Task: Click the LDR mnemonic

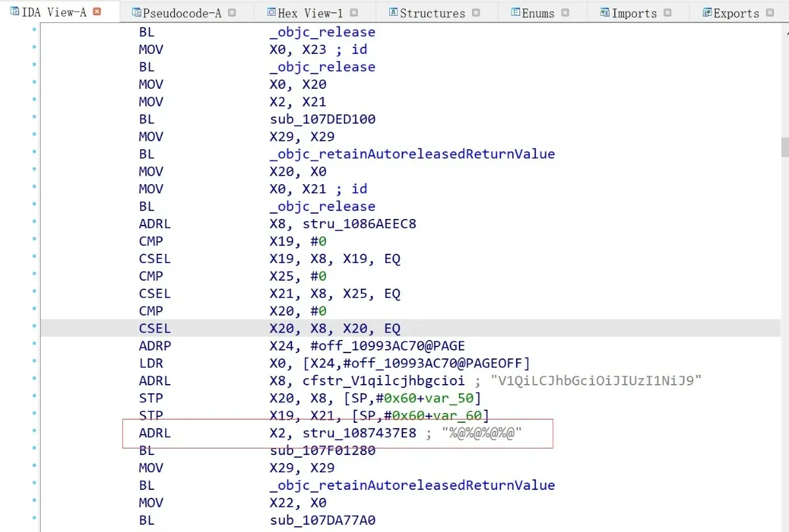Action: [x=151, y=363]
